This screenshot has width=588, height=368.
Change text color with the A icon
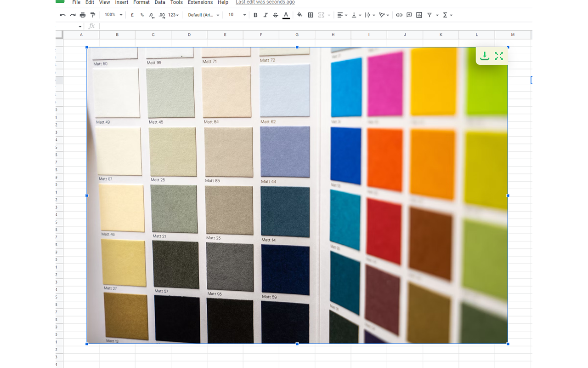point(286,15)
